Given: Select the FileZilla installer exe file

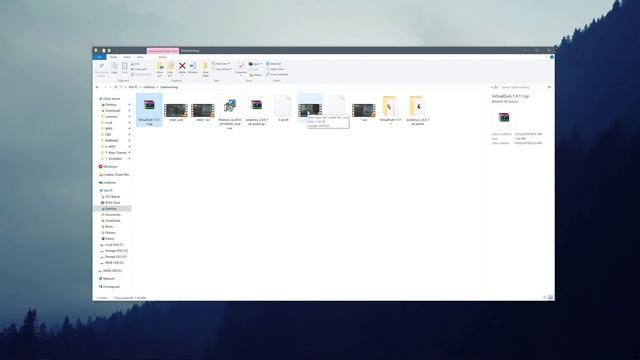Looking at the screenshot, I should point(230,113).
